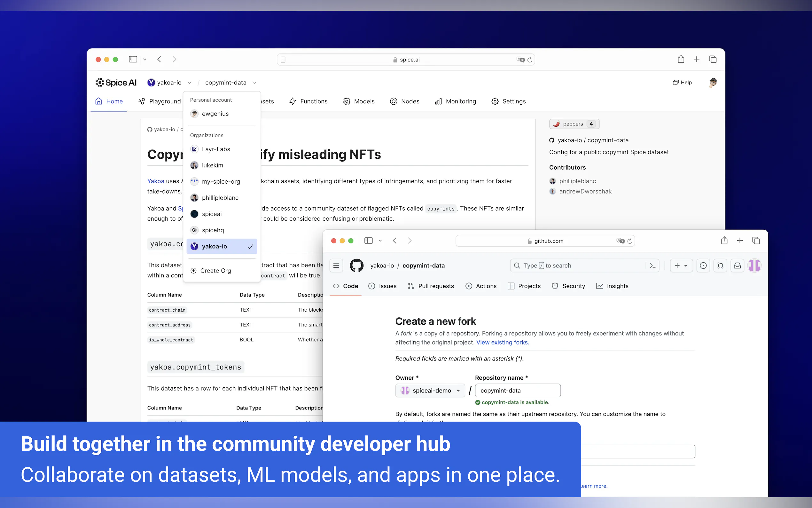This screenshot has width=812, height=508.
Task: Choose spicehq organization from list
Action: click(213, 230)
